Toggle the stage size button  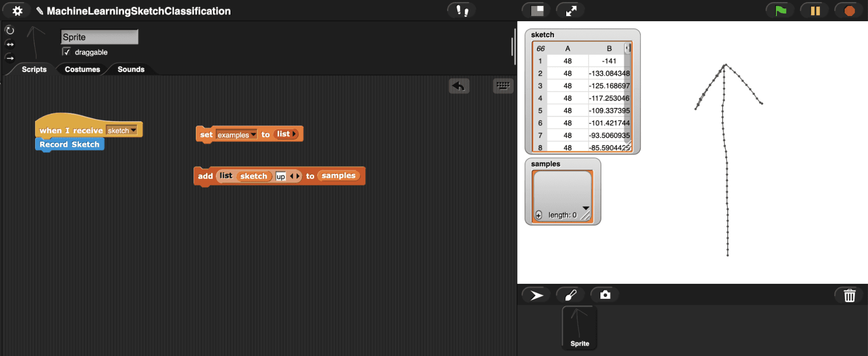pos(537,11)
